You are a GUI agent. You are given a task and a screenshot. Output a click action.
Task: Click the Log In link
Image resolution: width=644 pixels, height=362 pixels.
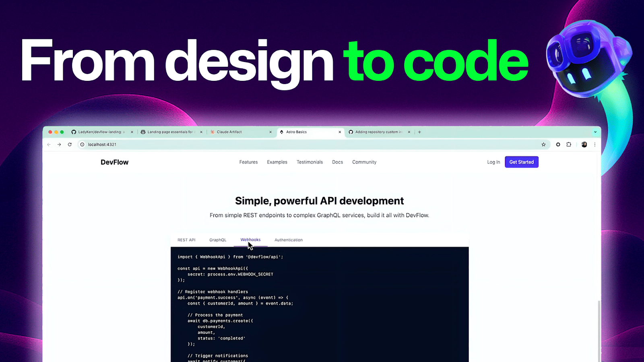click(493, 162)
